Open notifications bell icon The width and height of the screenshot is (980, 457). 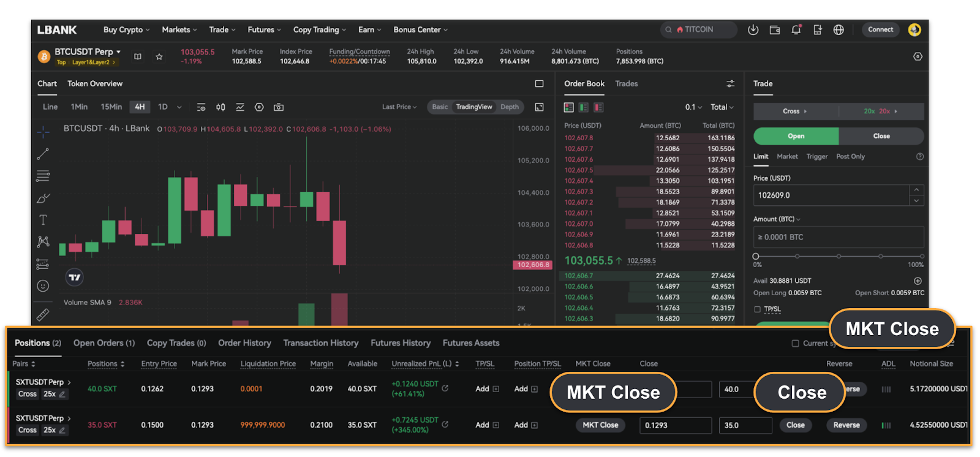coord(796,29)
